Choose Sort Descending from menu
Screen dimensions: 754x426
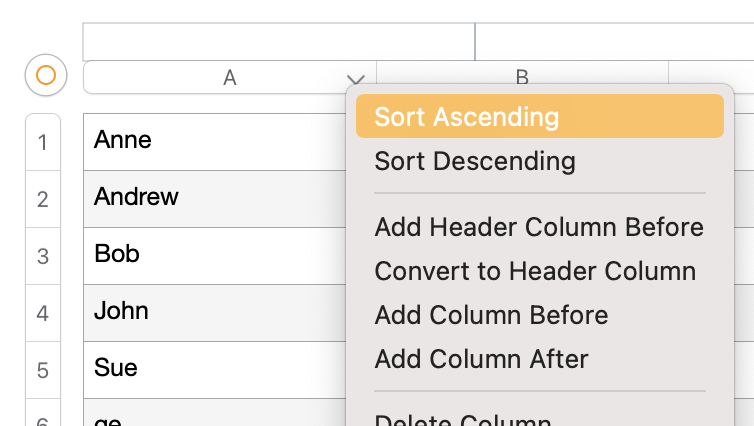tap(475, 161)
